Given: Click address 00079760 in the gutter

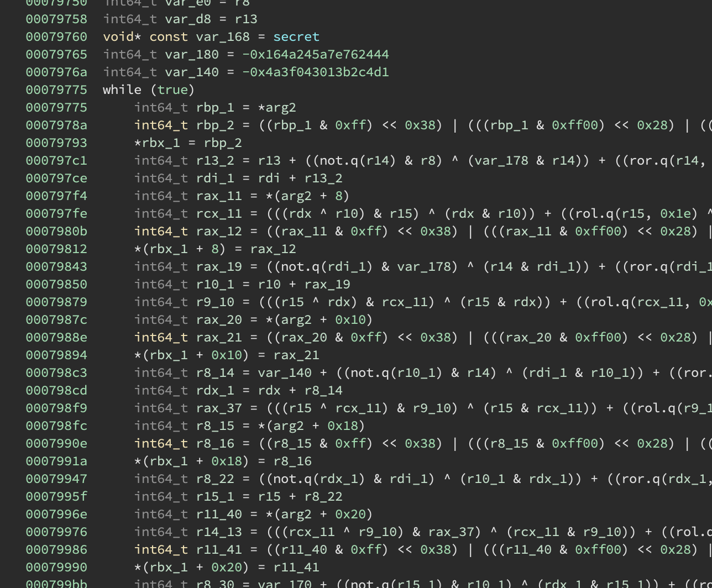Looking at the screenshot, I should click(x=56, y=37).
